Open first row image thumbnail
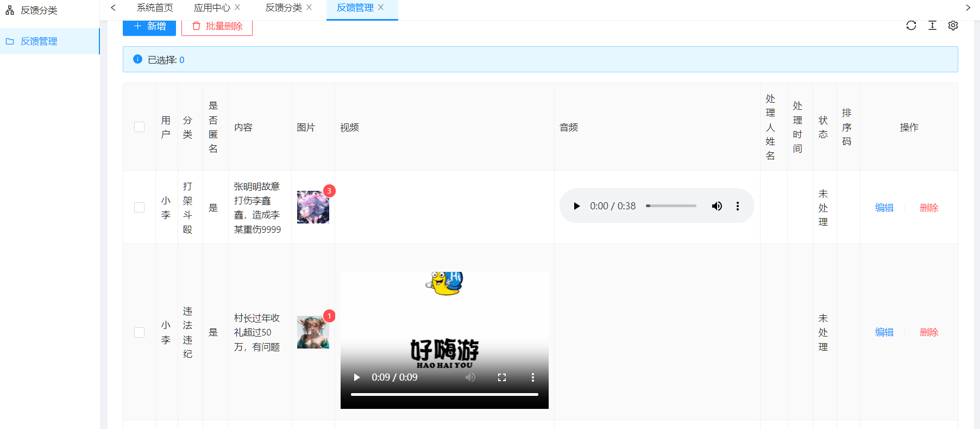980x429 pixels. pyautogui.click(x=313, y=207)
